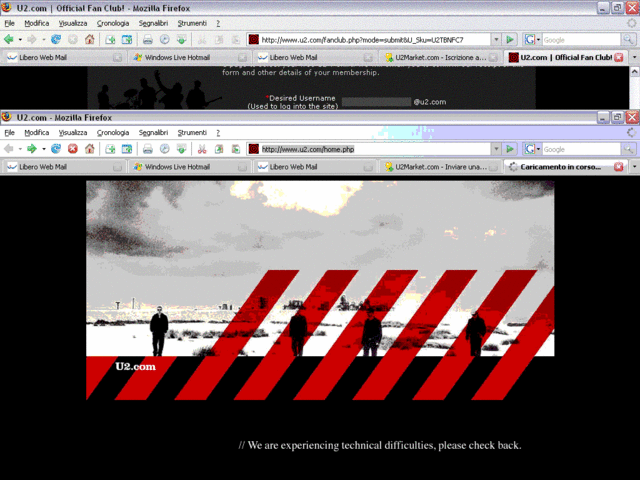The height and width of the screenshot is (480, 640).
Task: Select first Libero Web Mail tab in front window
Action: click(63, 167)
